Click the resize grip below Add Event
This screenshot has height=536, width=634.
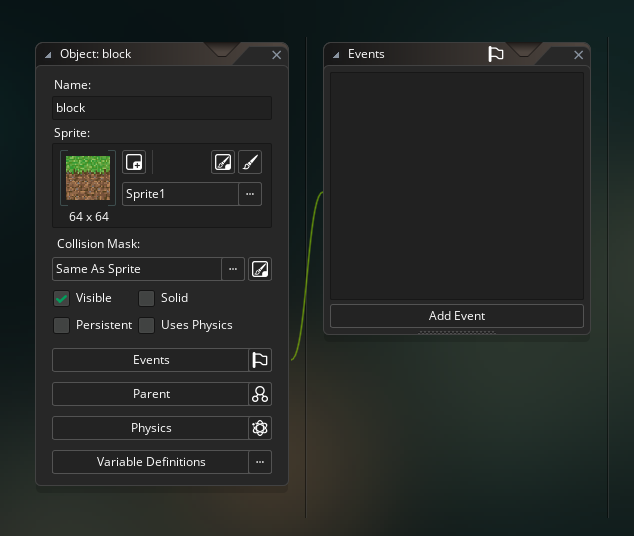457,332
